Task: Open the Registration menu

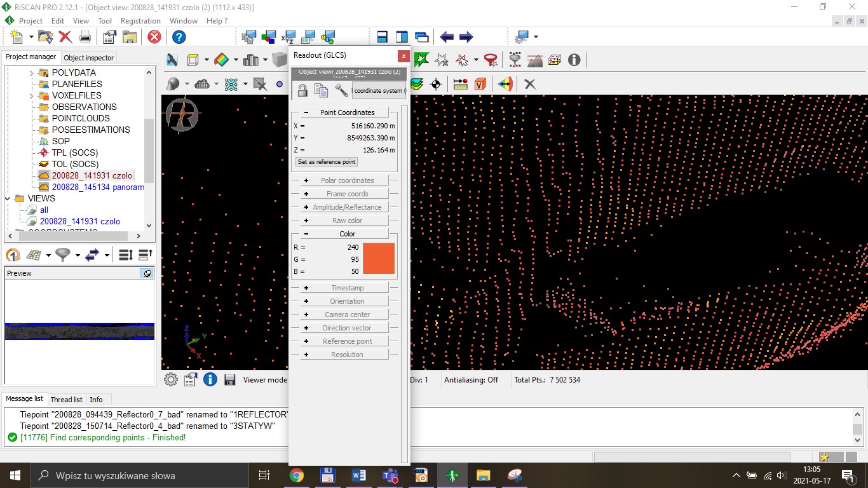Action: coord(140,21)
